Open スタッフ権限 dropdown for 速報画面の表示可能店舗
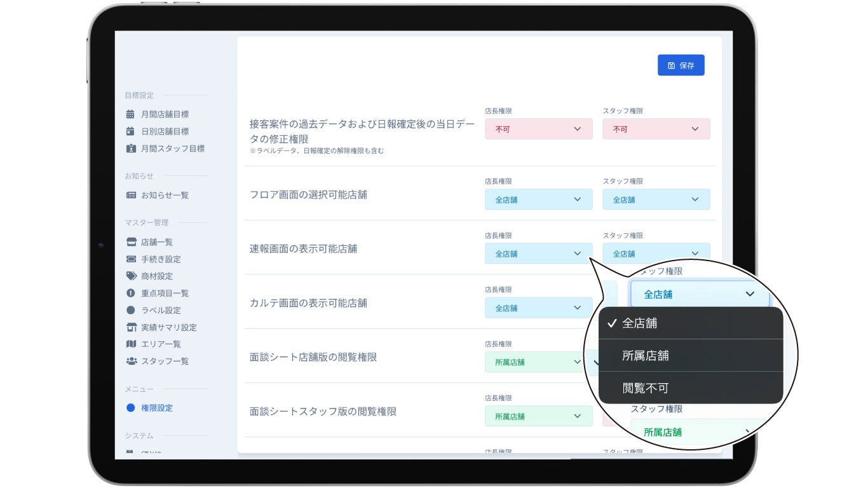Image resolution: width=868 pixels, height=488 pixels. coord(656,252)
